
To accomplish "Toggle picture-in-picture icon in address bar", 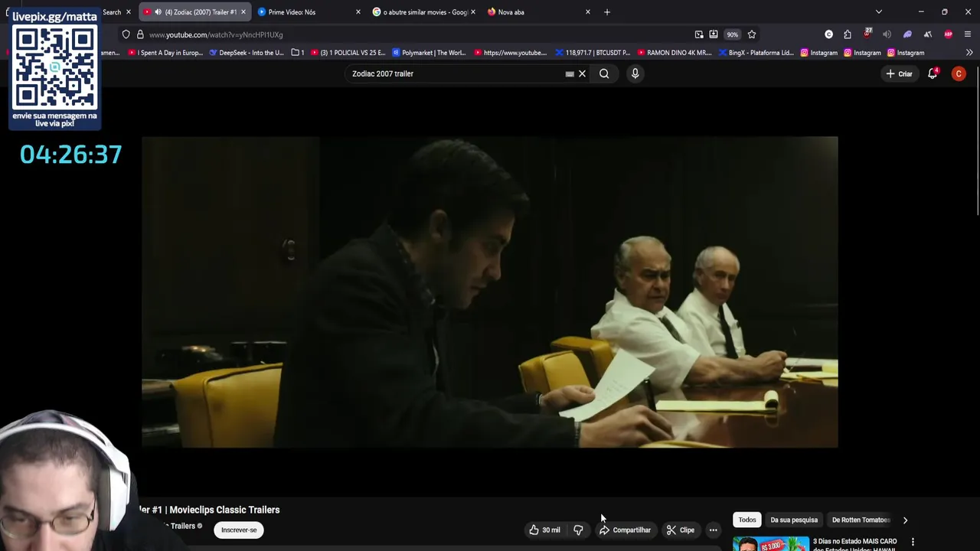I will pyautogui.click(x=699, y=34).
